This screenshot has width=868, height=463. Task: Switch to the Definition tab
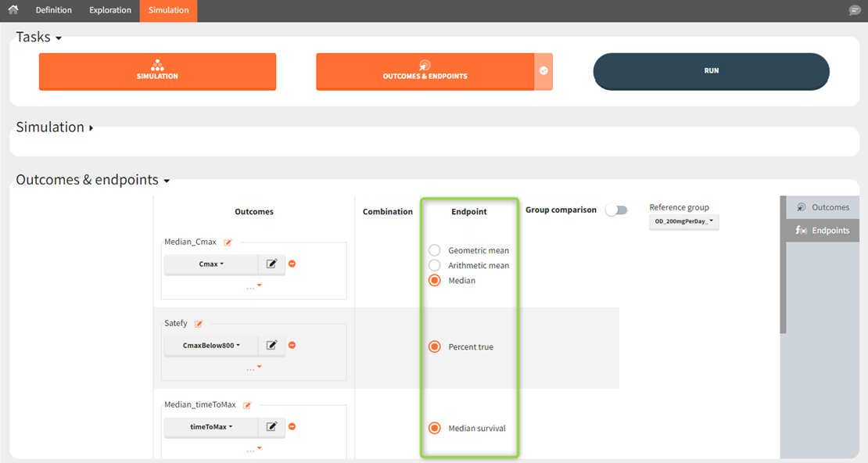(x=53, y=10)
